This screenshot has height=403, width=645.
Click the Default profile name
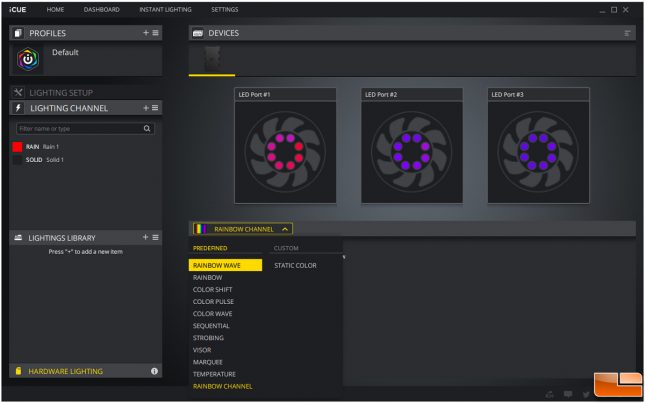click(65, 52)
